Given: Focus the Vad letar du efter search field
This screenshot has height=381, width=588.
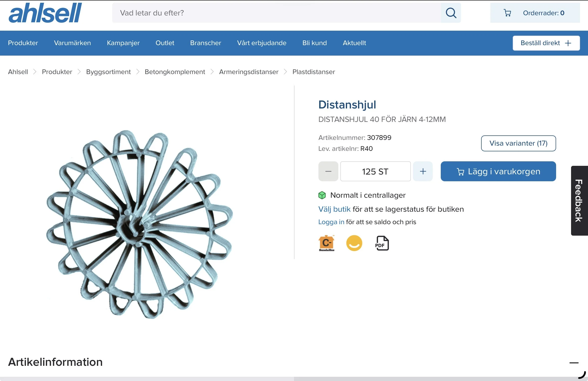Looking at the screenshot, I should click(x=277, y=13).
